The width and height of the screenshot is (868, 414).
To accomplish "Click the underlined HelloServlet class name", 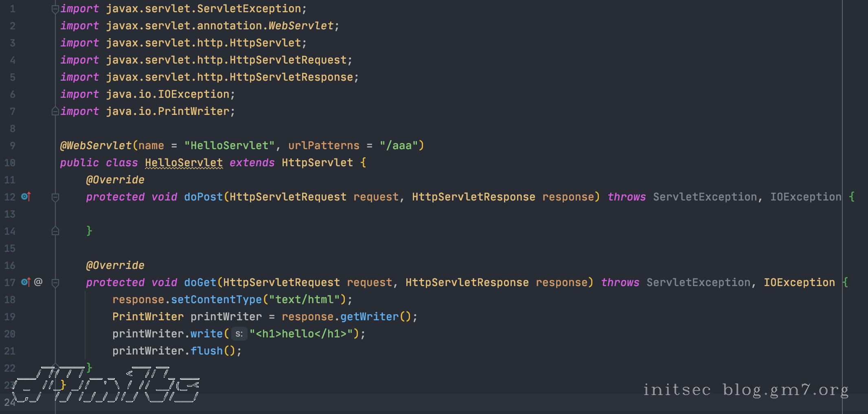I will (x=184, y=163).
